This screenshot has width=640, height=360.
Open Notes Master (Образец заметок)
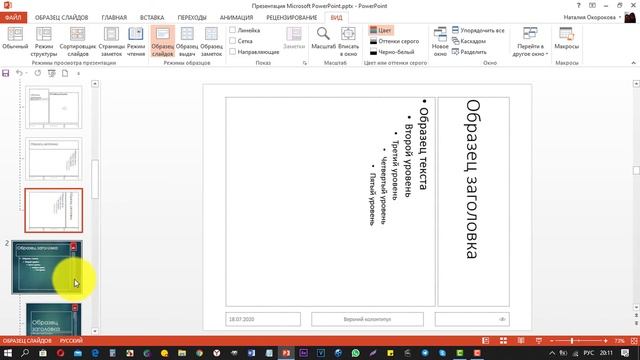[x=211, y=42]
